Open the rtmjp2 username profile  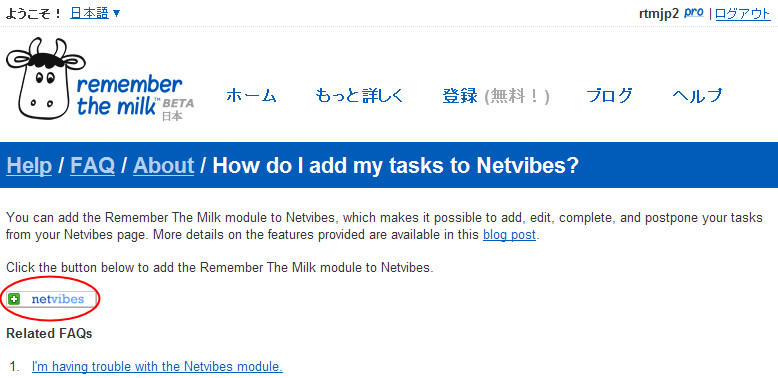658,13
